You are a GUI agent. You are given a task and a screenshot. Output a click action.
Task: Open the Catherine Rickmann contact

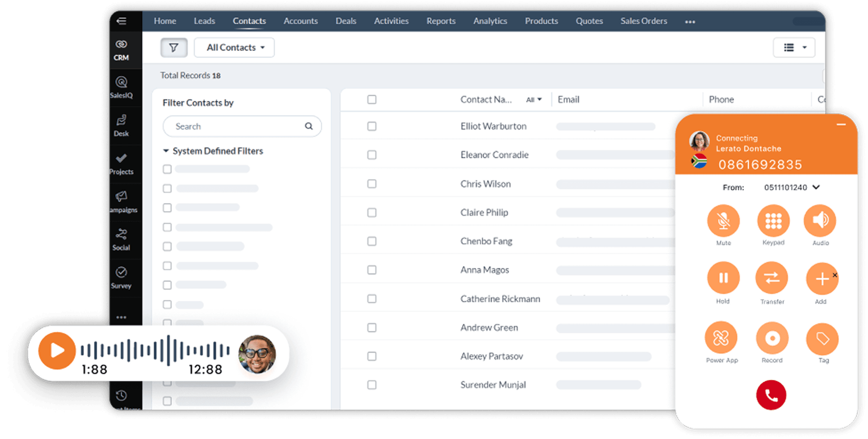pyautogui.click(x=500, y=299)
